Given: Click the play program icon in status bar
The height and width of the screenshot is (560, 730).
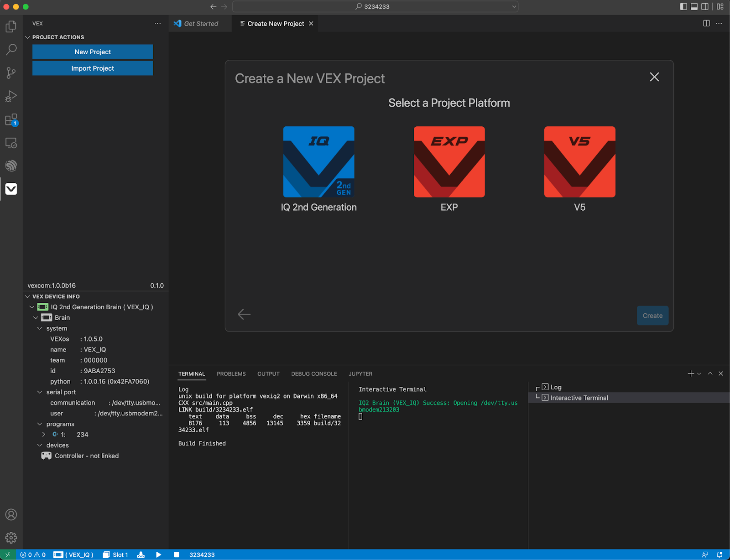Looking at the screenshot, I should 158,555.
